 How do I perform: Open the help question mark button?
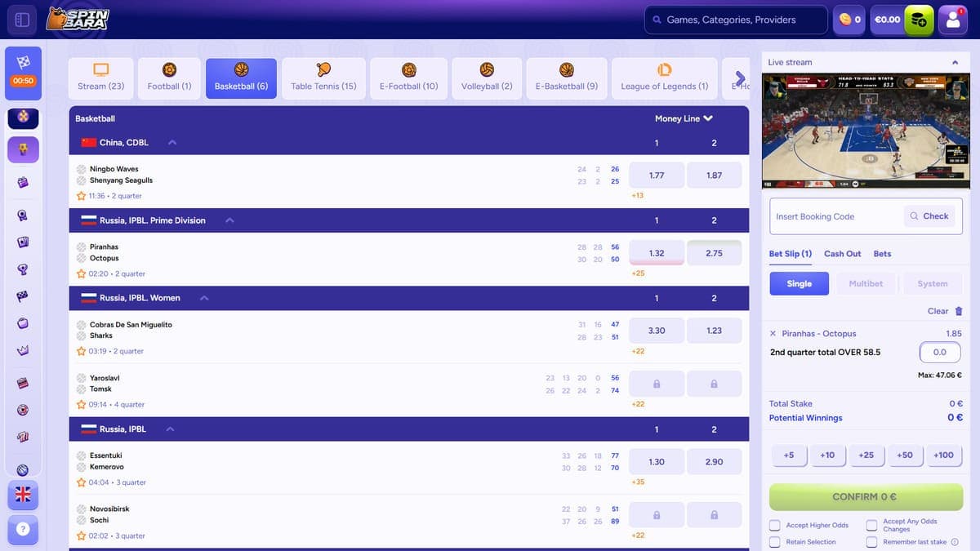point(23,529)
